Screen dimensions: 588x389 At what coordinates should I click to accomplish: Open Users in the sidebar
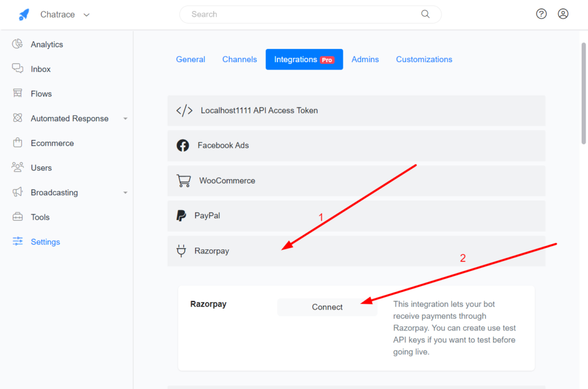tap(41, 168)
